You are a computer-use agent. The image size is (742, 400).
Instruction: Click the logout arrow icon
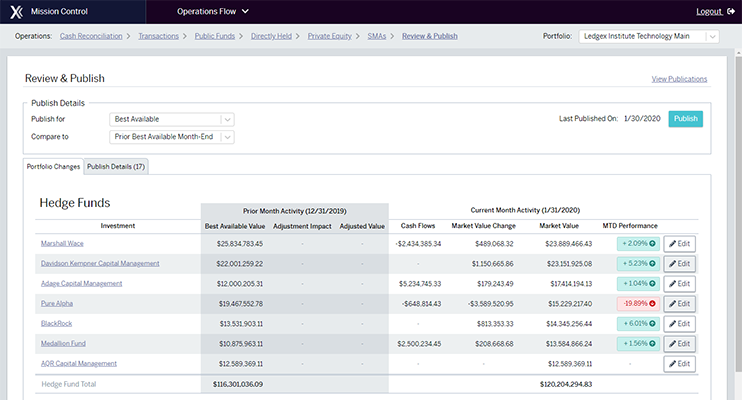point(731,11)
